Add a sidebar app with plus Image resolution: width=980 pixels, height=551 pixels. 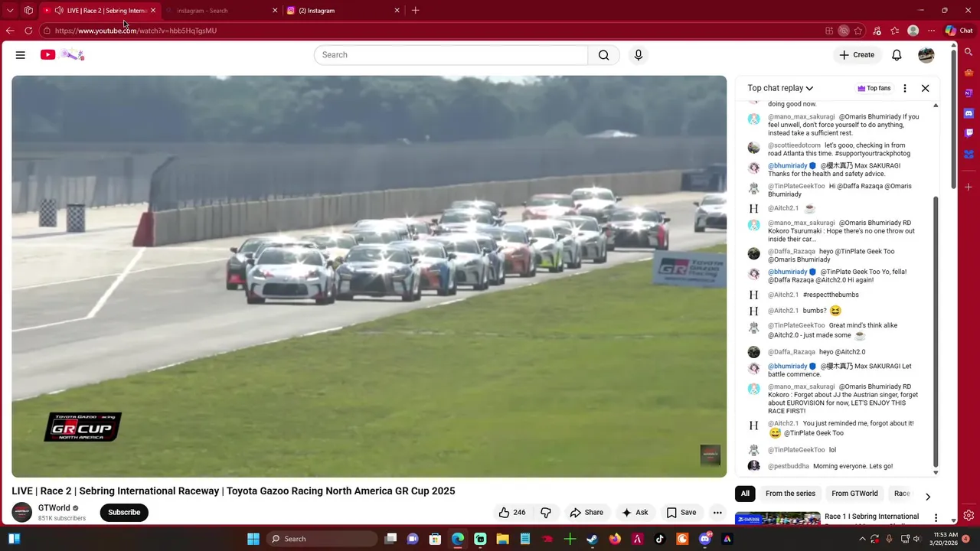click(969, 187)
